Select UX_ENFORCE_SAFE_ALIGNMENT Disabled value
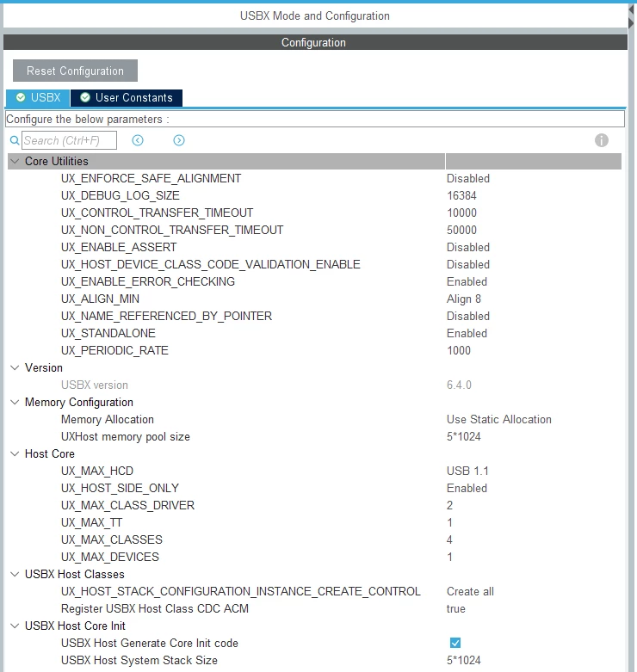 [x=468, y=178]
